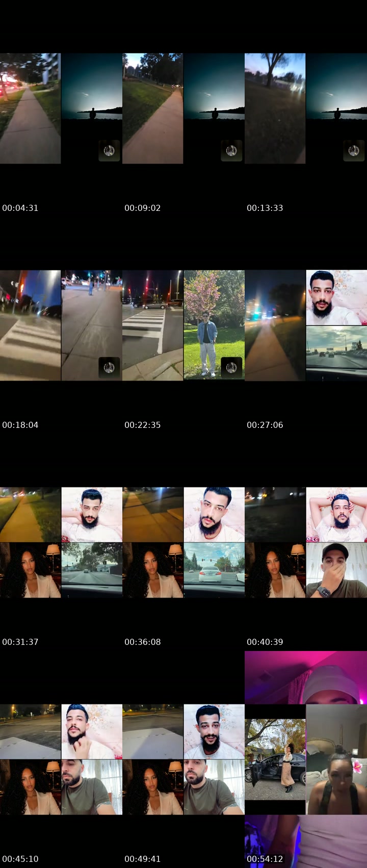Open the woman by lamp panel at 00:49:41
Image resolution: width=367 pixels, height=868 pixels.
click(x=153, y=788)
